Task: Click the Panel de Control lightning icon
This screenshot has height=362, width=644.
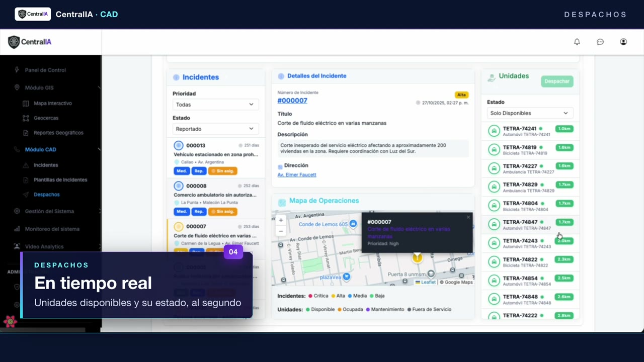Action: 17,70
